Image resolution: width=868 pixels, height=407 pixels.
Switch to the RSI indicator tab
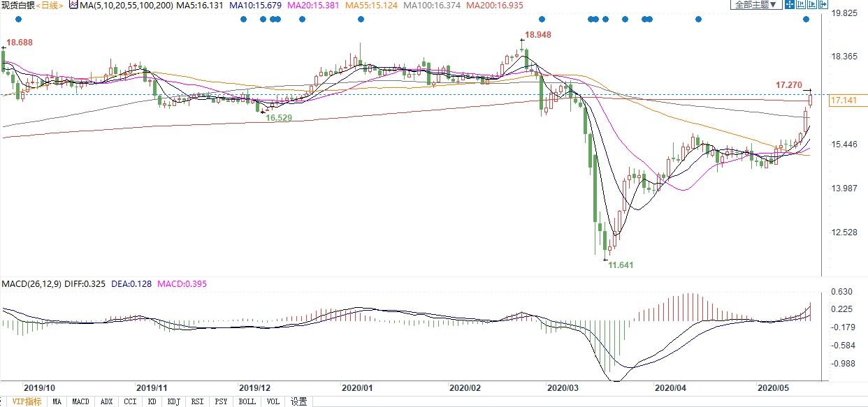pyautogui.click(x=198, y=401)
